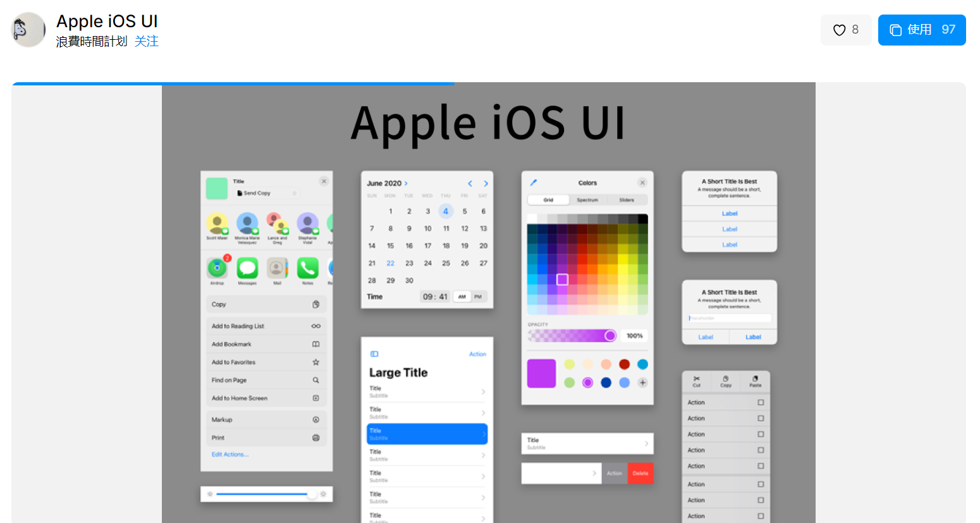
Task: Choose Copy in the share sheet
Action: point(266,304)
